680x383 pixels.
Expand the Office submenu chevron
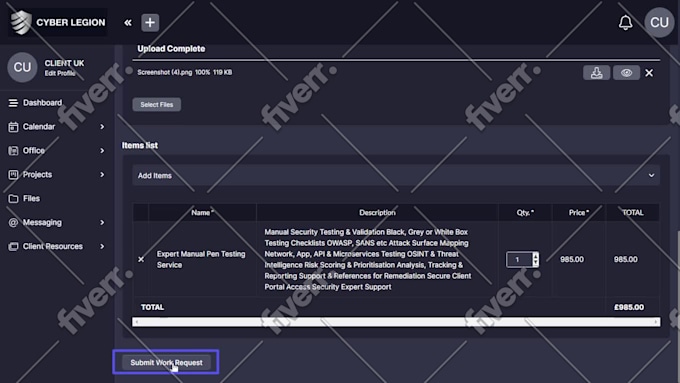coord(102,151)
